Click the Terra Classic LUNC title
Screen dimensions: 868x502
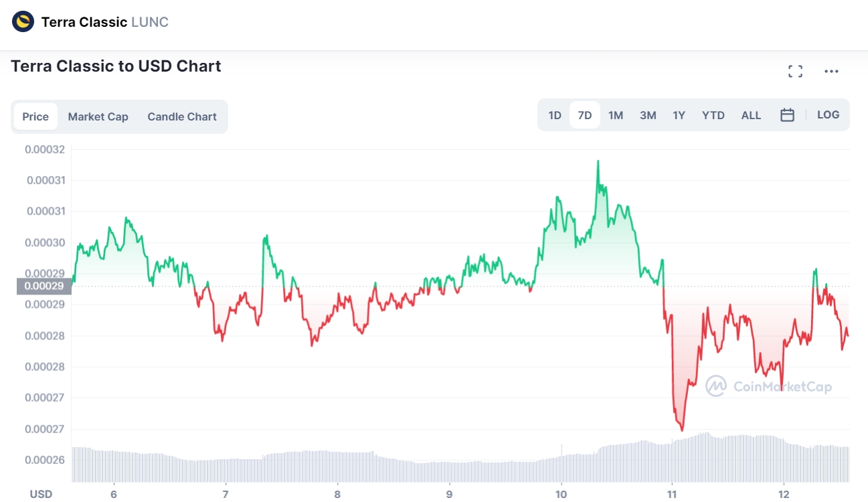pyautogui.click(x=104, y=22)
